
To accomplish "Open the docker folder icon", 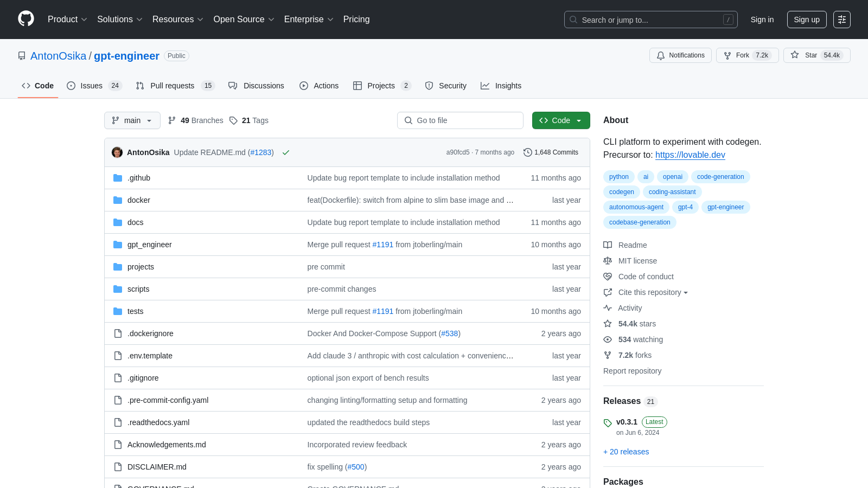I will (x=118, y=200).
